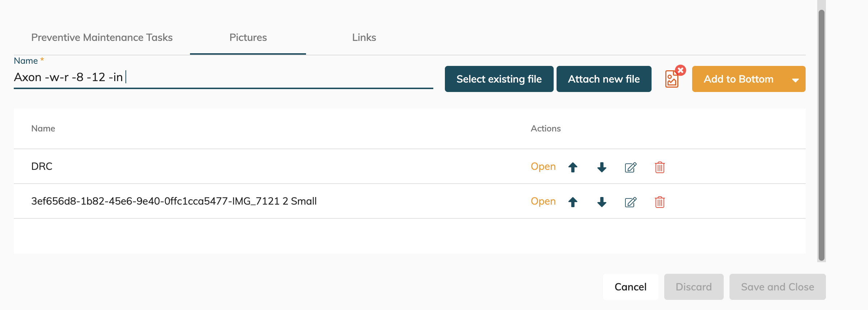The height and width of the screenshot is (310, 868).
Task: Delete the IMG_7121 picture row
Action: coord(660,202)
